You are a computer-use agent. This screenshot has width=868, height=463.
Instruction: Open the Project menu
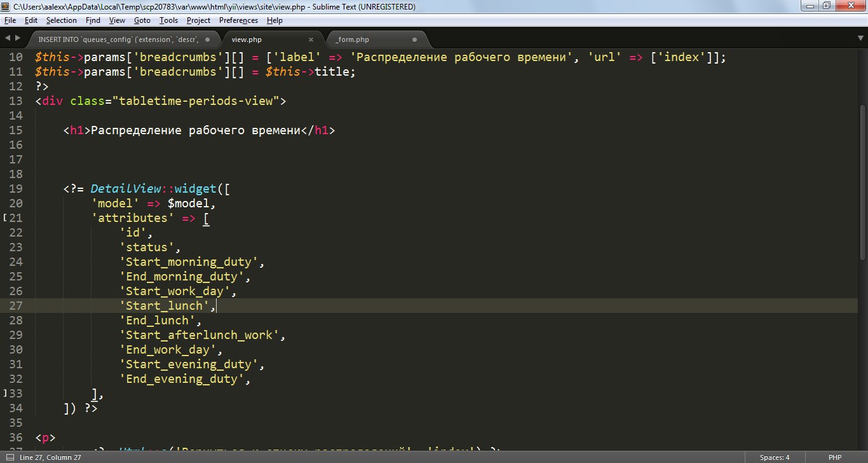[198, 20]
